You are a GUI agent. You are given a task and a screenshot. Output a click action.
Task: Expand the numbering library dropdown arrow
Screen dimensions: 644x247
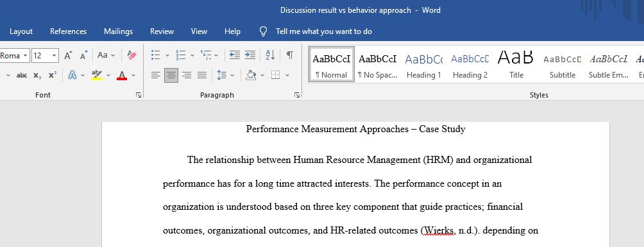[192, 55]
